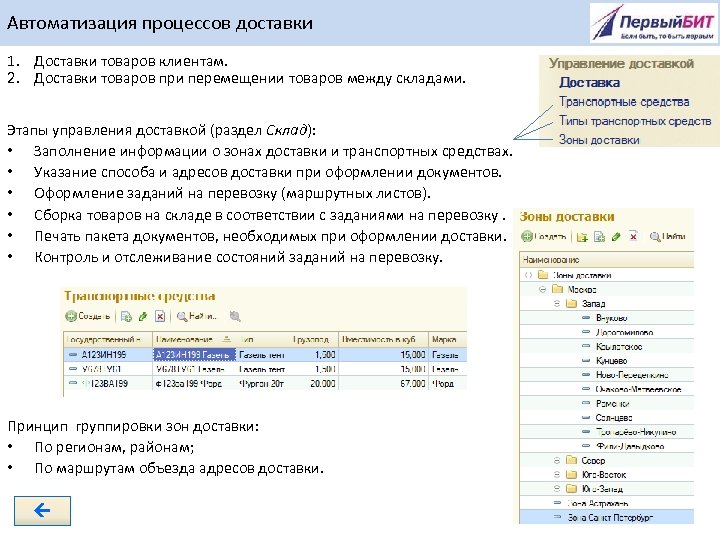The height and width of the screenshot is (540, 720).
Task: Select Фили-Давыдково zone in tree
Action: pos(630,446)
